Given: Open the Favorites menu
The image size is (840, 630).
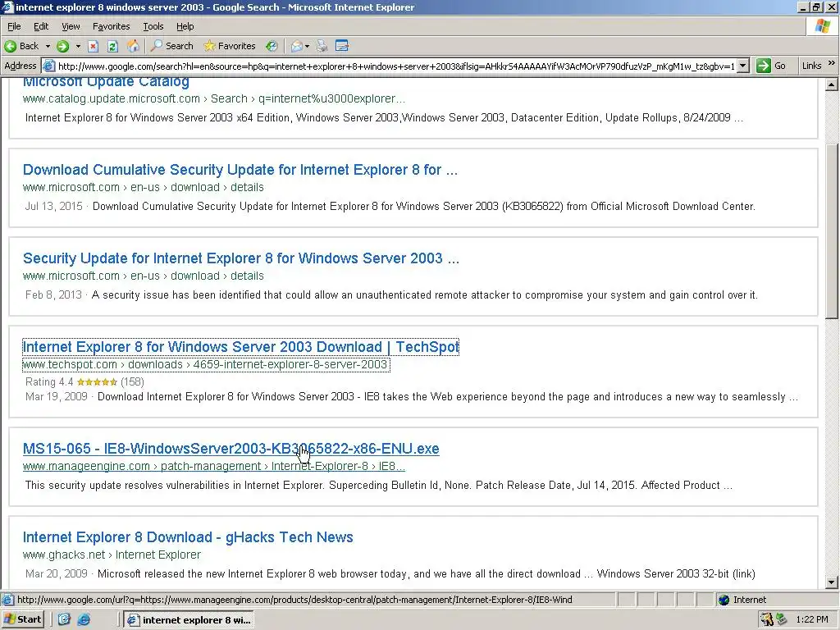Looking at the screenshot, I should [111, 26].
